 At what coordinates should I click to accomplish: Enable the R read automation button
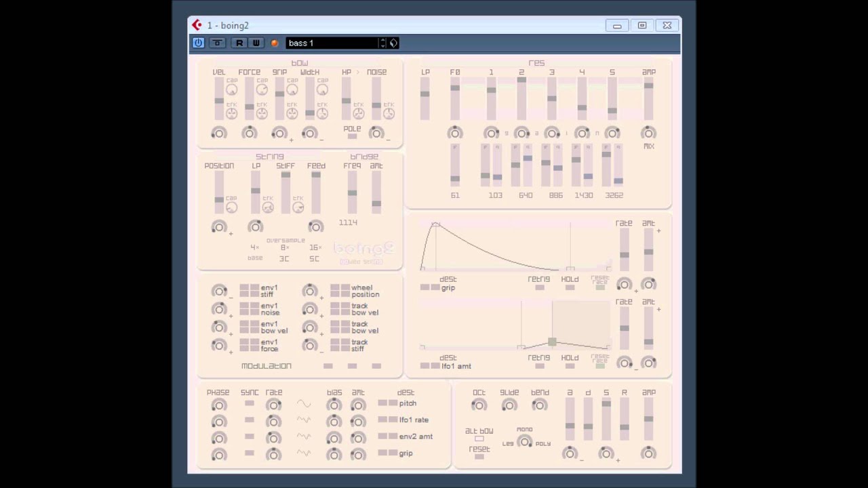(x=239, y=43)
